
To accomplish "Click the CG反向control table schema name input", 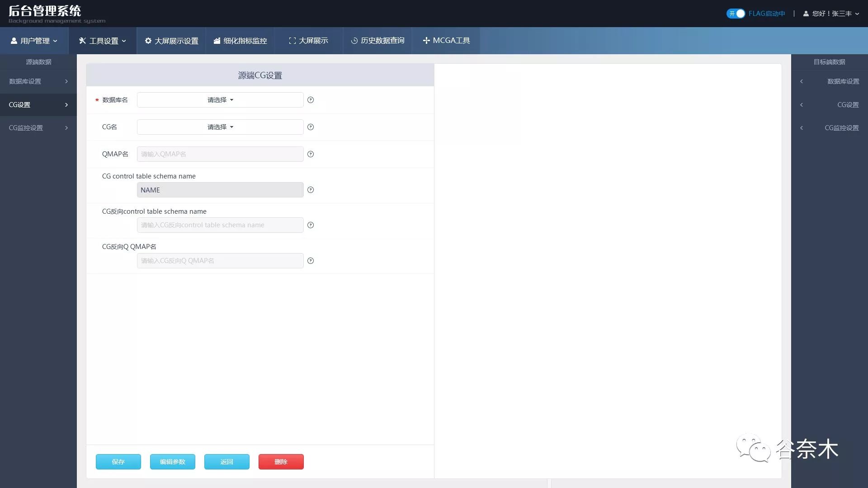I will tap(220, 225).
